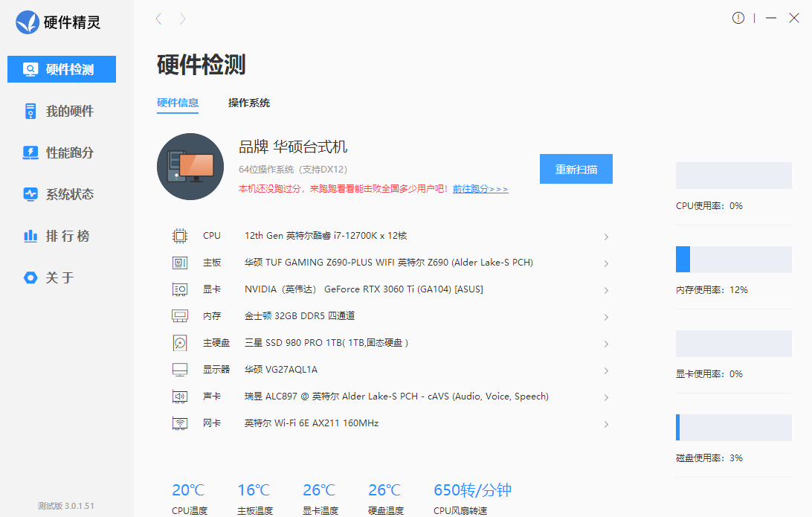
Task: Expand the 主板 row chevron
Action: (606, 263)
